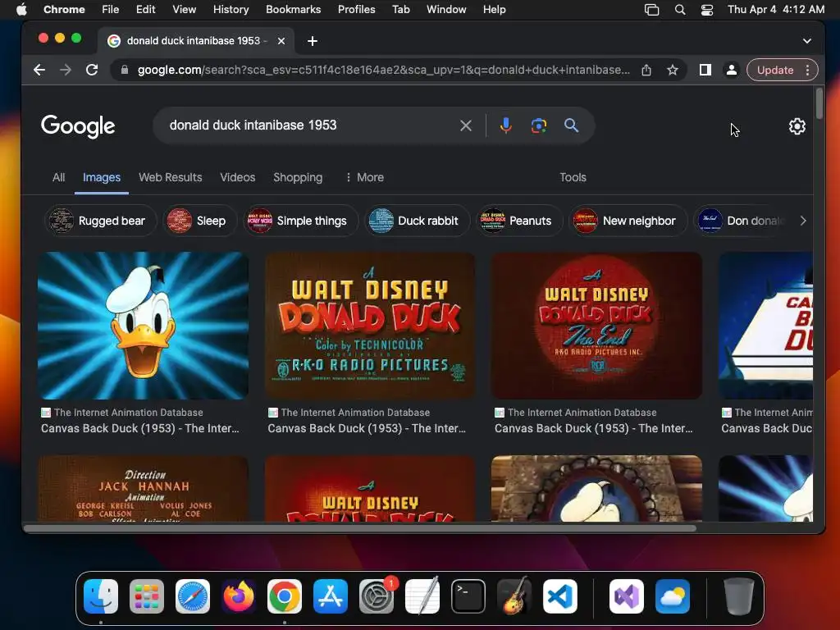Image resolution: width=840 pixels, height=630 pixels.
Task: Open Control Center in menu bar
Action: pyautogui.click(x=706, y=9)
